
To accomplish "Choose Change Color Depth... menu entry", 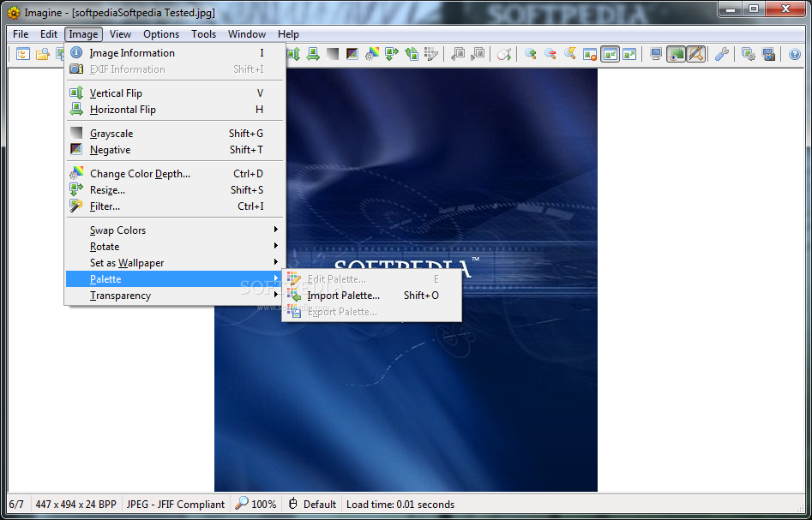I will tap(175, 174).
